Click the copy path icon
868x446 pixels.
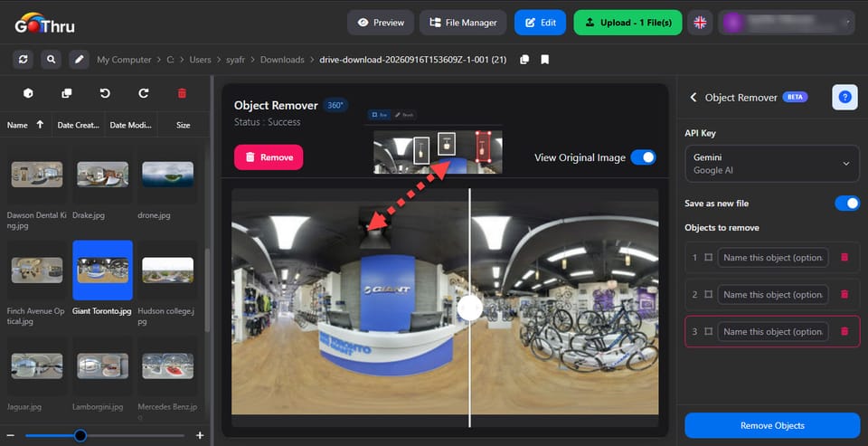(x=524, y=60)
